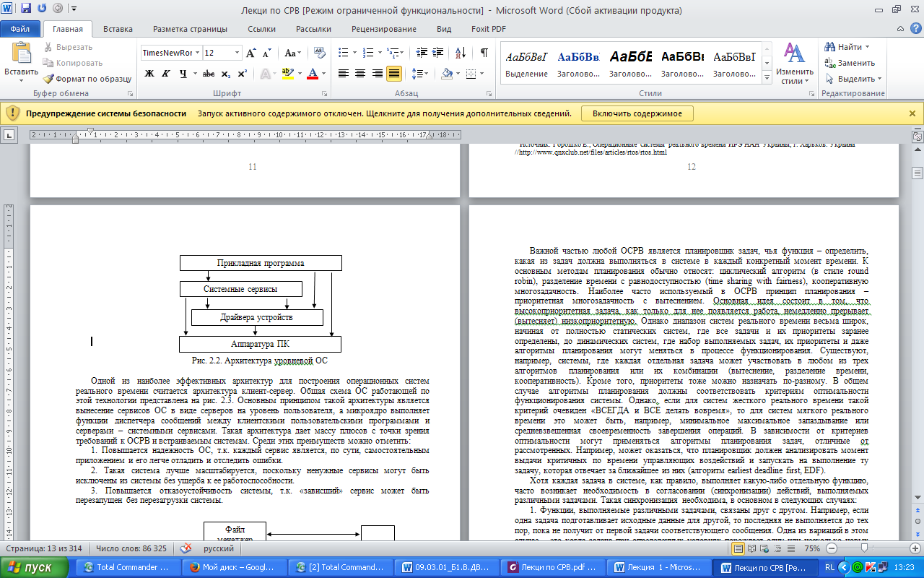
Task: Toggle right text alignment
Action: tap(377, 74)
